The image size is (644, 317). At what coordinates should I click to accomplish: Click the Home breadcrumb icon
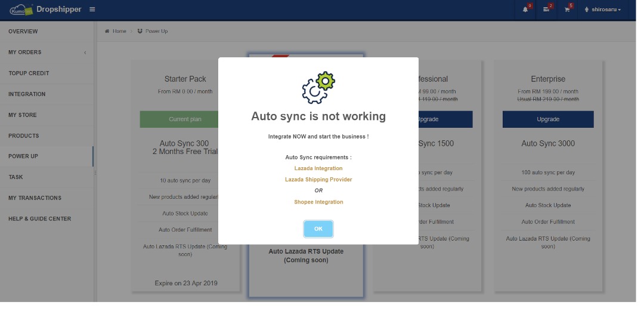[x=108, y=31]
